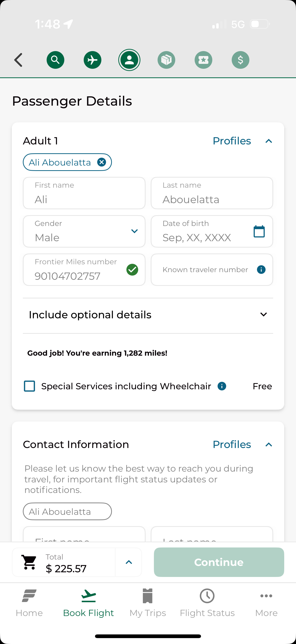This screenshot has width=296, height=644.
Task: Remove the Ali Abouelatta passenger chip
Action: click(102, 162)
